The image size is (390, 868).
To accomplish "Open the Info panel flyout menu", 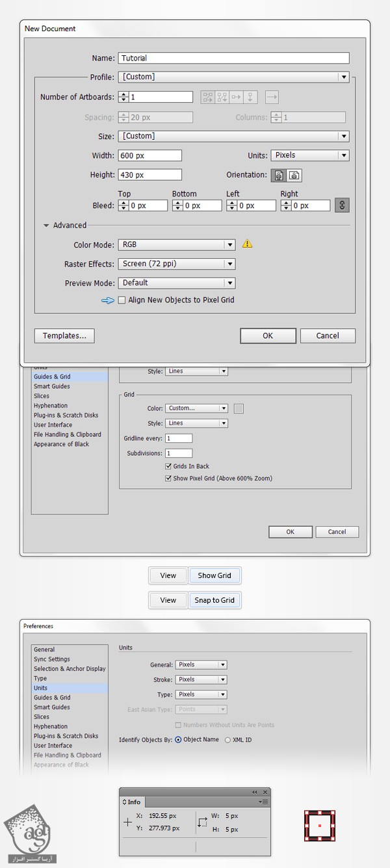I will point(263,802).
